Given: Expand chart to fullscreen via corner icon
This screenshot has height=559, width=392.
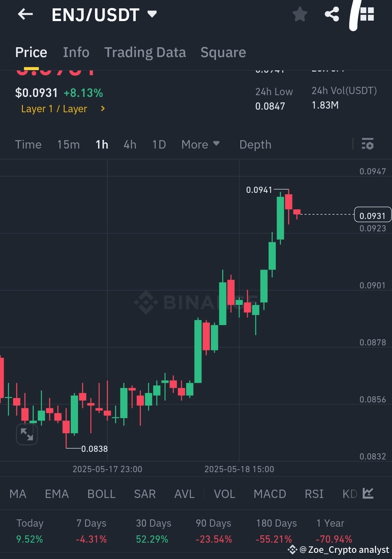Looking at the screenshot, I should point(27,434).
